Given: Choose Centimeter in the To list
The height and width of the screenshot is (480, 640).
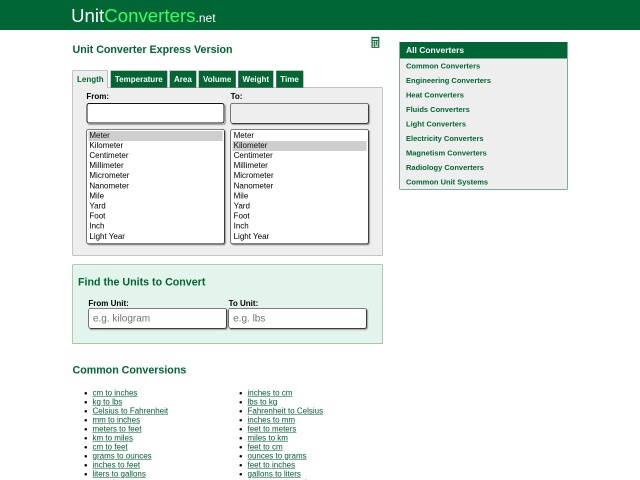Looking at the screenshot, I should coord(299,155).
